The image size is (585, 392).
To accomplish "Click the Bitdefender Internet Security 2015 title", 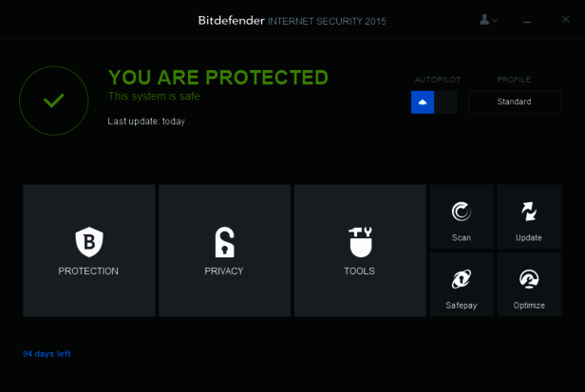I will (x=292, y=20).
